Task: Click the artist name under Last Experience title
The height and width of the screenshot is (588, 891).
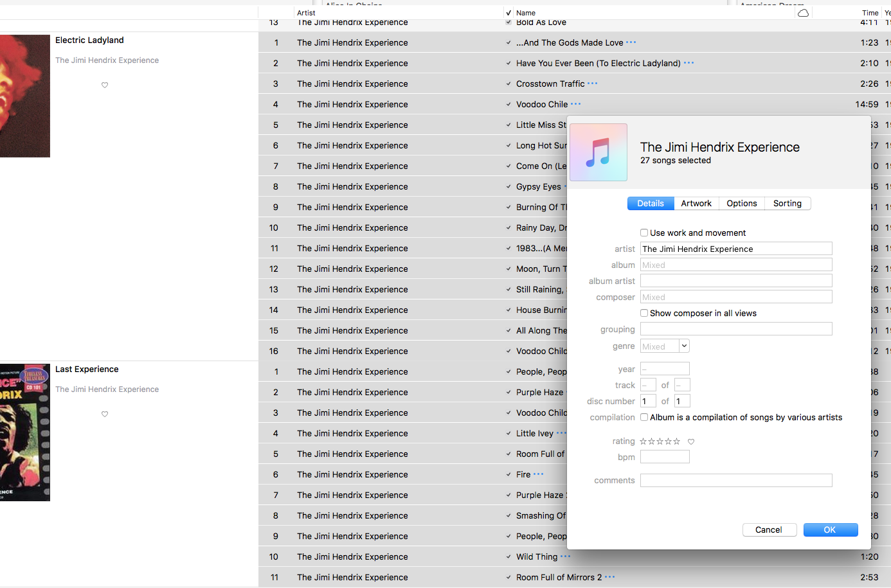Action: pos(107,389)
